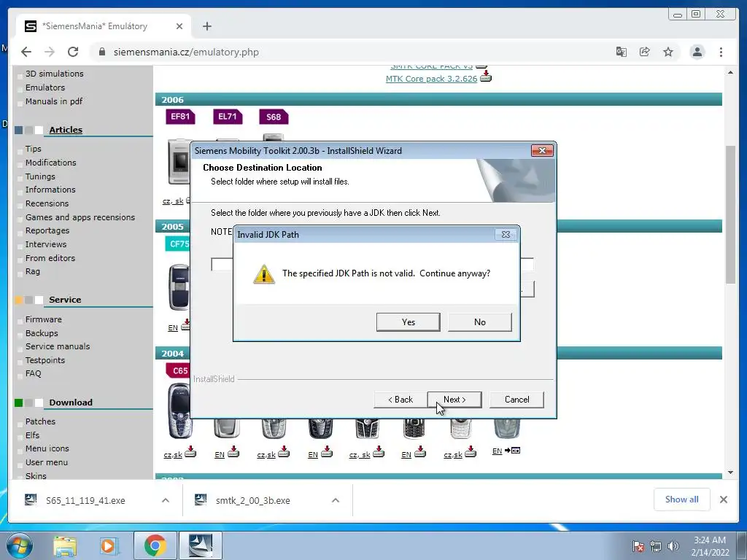Image resolution: width=747 pixels, height=560 pixels.
Task: Open Emulators sidebar link
Action: click(x=45, y=87)
